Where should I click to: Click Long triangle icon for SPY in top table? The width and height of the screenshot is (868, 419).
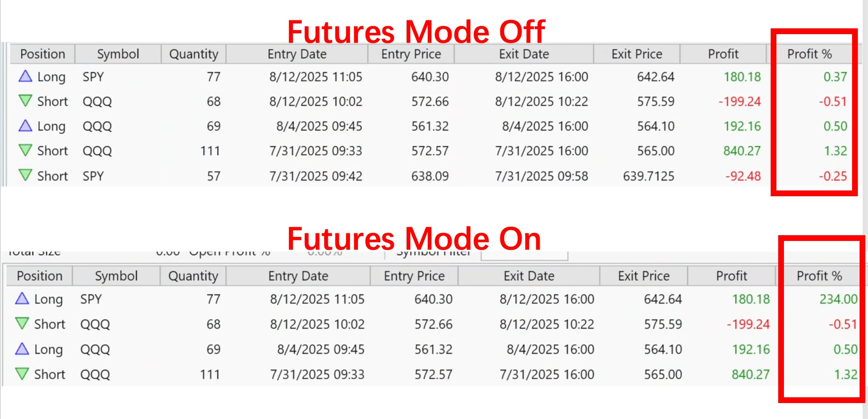25,76
